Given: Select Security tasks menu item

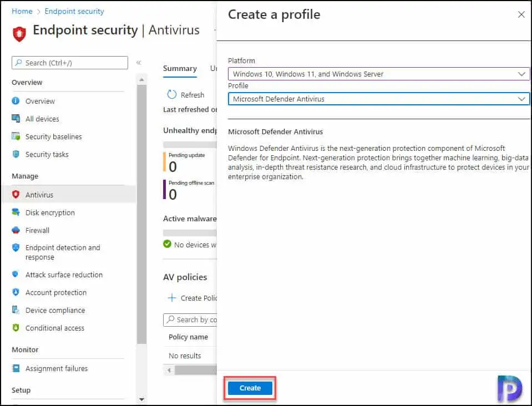Looking at the screenshot, I should [x=47, y=154].
